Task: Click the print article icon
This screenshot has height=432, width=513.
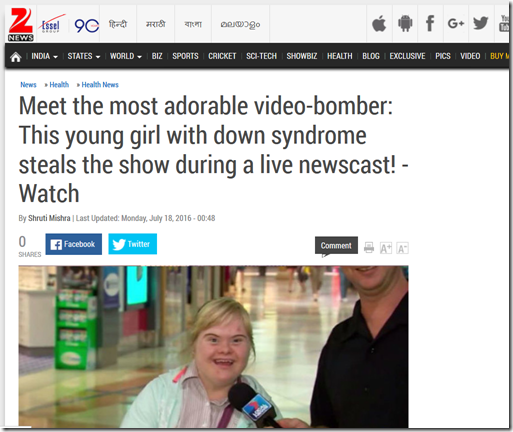Action: click(369, 248)
